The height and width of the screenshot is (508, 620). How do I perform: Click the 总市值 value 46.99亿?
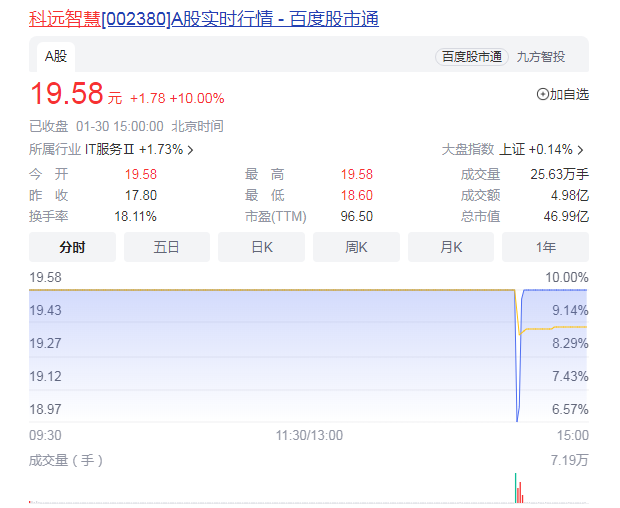(566, 216)
